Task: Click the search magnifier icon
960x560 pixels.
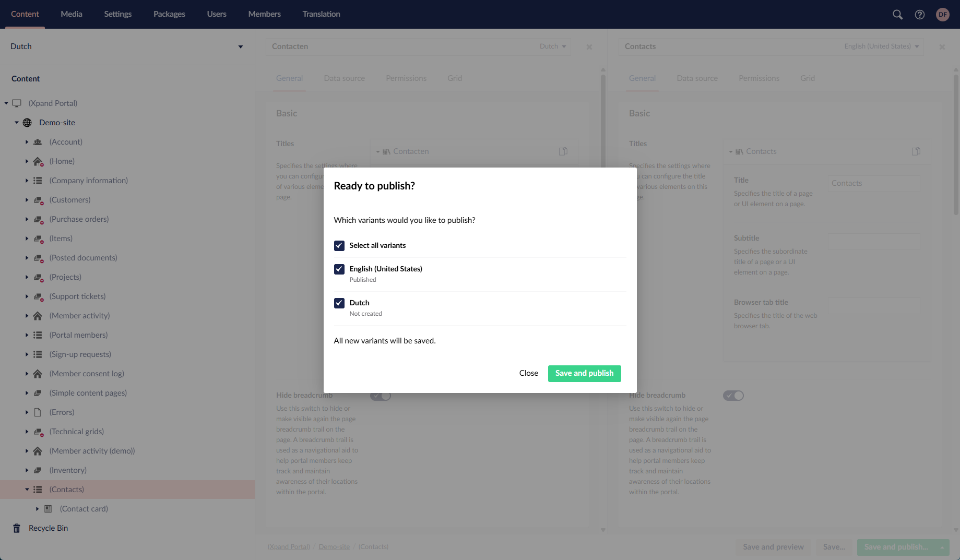Action: (x=897, y=15)
